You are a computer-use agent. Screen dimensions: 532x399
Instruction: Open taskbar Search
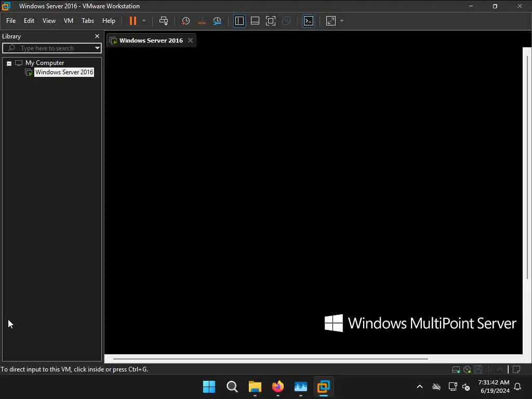pos(232,387)
